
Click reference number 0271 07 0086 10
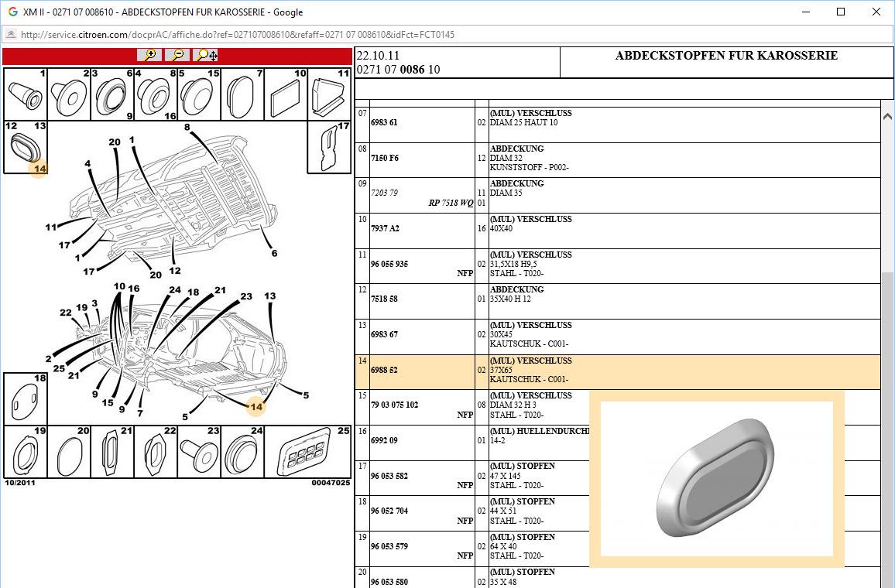(x=398, y=70)
